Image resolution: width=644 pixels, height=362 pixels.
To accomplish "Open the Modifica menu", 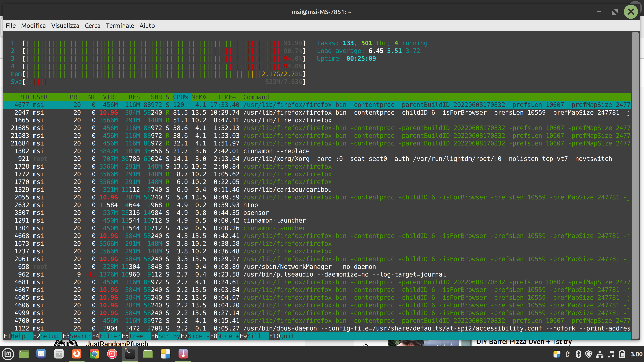I will (x=33, y=26).
